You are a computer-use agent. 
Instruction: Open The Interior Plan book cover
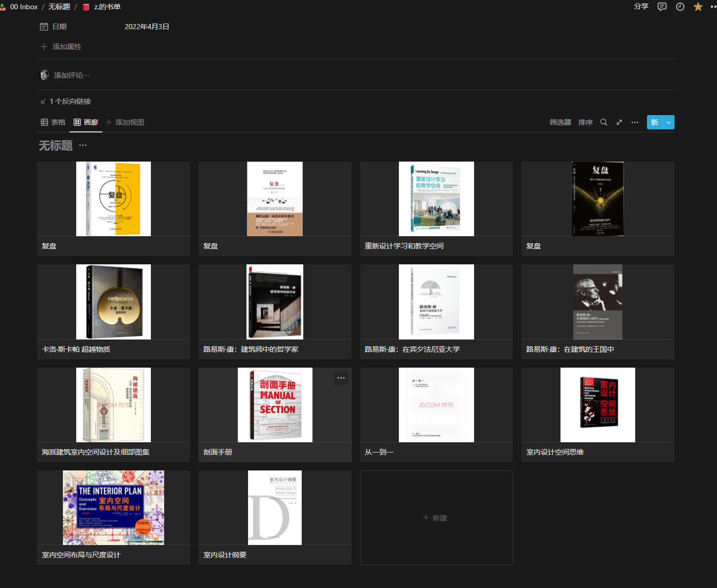[114, 508]
